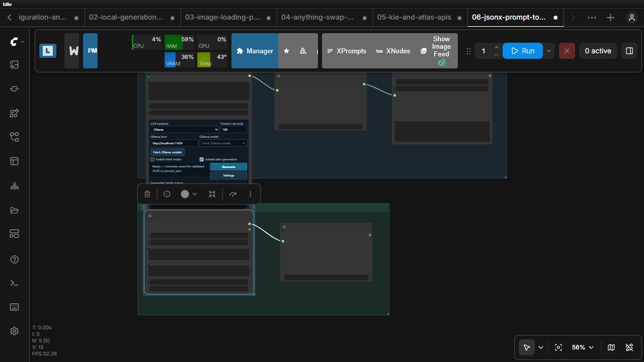Screen dimensions: 644x362
Task: Open settings gear in sidebar
Action: tap(14, 331)
